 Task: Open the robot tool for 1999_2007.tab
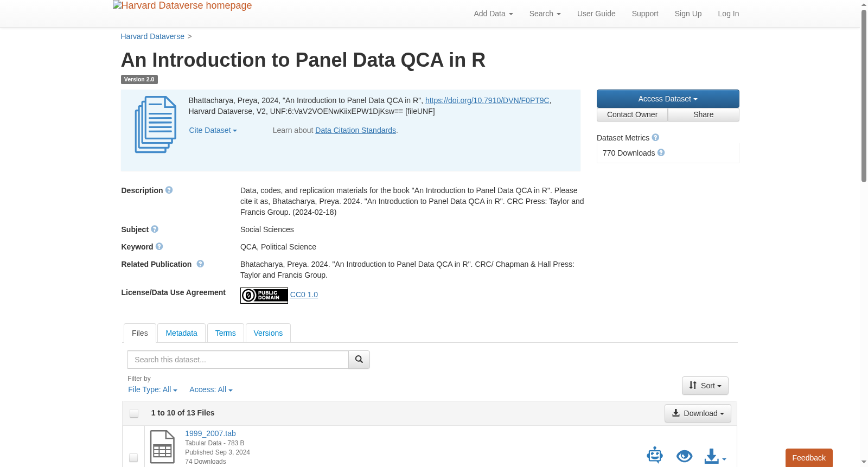coord(655,455)
